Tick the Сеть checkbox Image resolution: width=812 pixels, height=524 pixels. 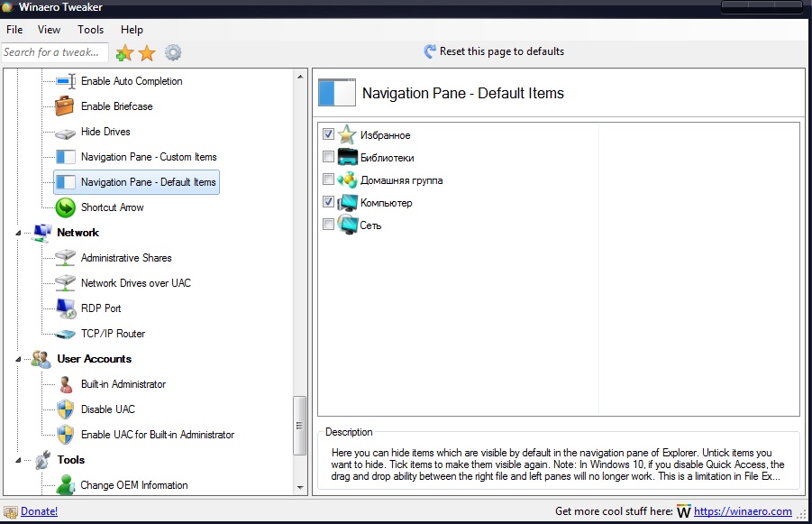pos(328,224)
